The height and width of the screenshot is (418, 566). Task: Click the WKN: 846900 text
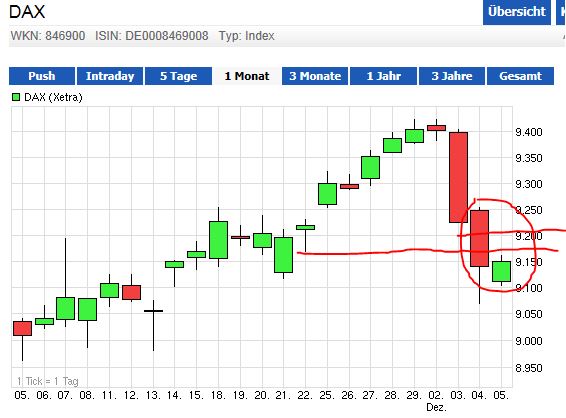(x=48, y=36)
